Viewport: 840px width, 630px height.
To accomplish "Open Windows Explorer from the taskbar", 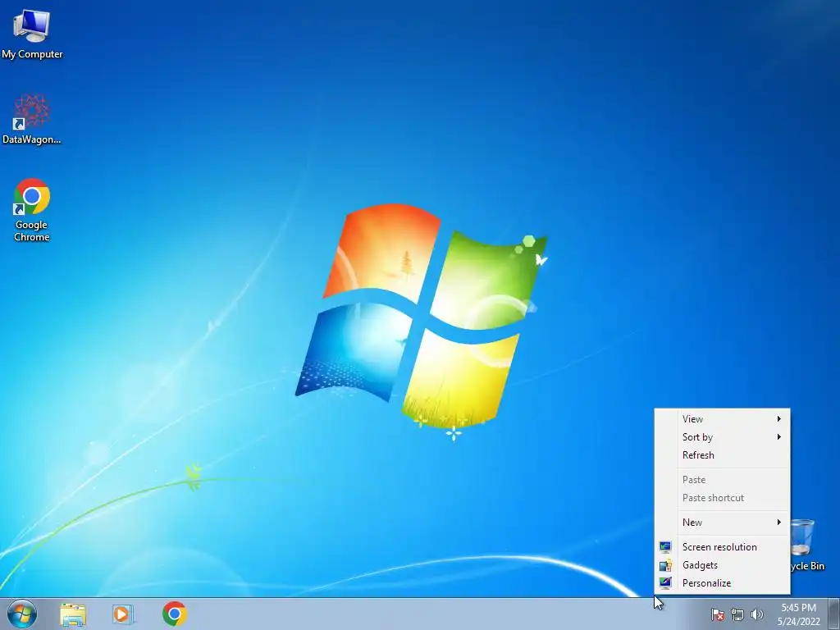I will click(x=73, y=614).
